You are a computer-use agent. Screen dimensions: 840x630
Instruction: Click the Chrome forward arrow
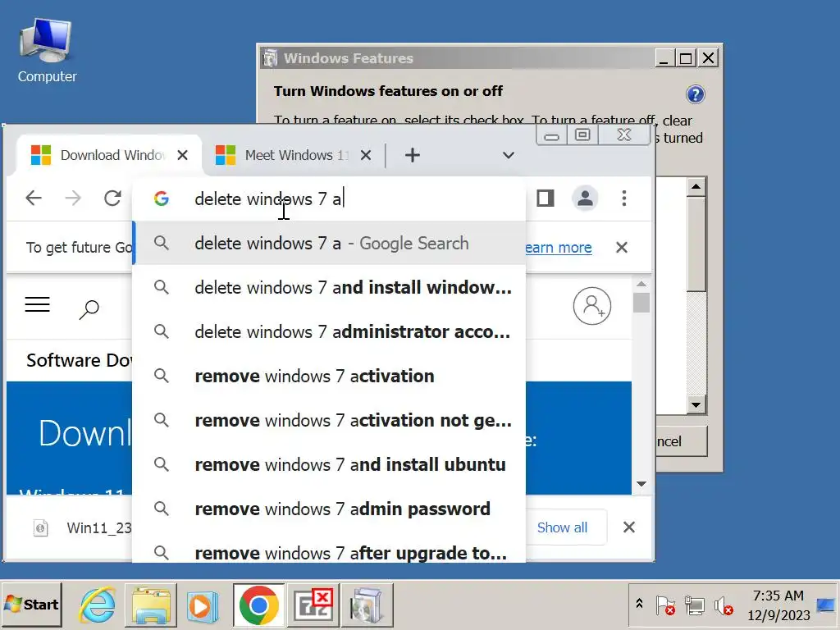pos(73,199)
